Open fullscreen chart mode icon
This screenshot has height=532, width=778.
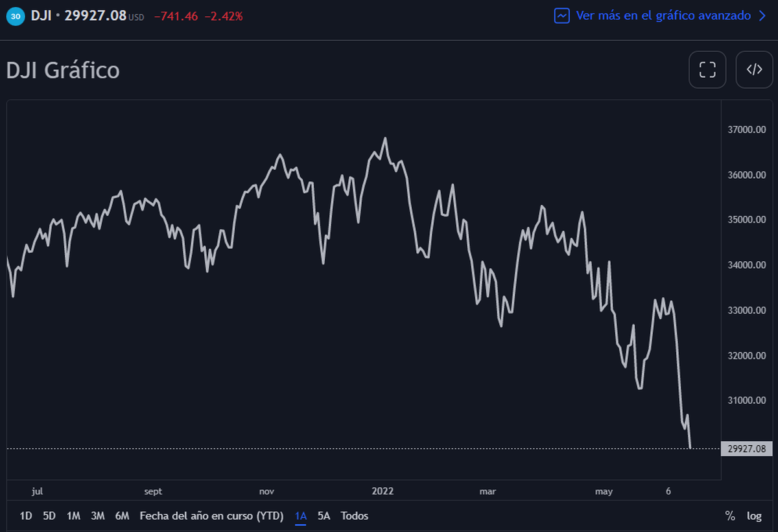pyautogui.click(x=707, y=69)
